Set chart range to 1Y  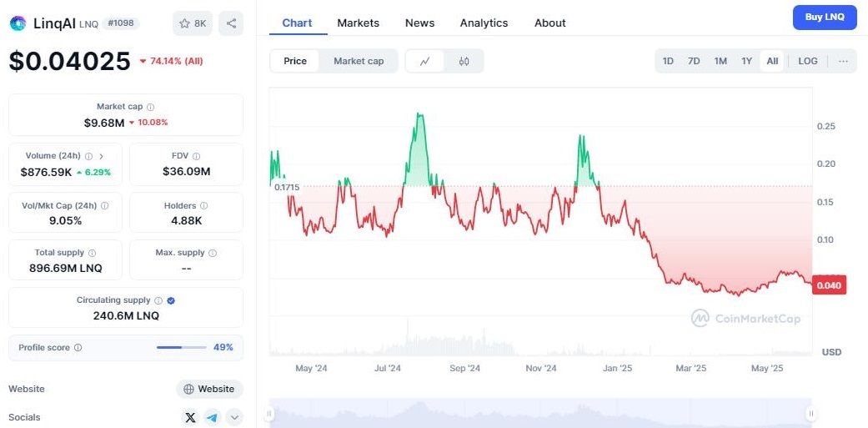click(x=747, y=61)
